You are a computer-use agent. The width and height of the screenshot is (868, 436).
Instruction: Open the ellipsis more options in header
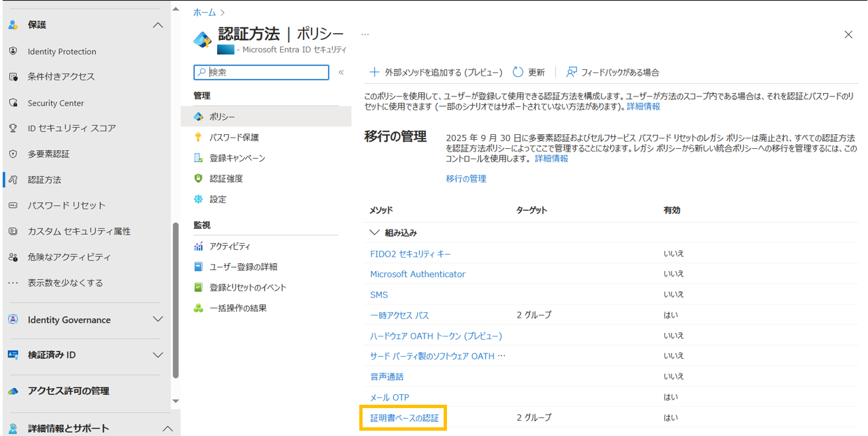pos(365,34)
